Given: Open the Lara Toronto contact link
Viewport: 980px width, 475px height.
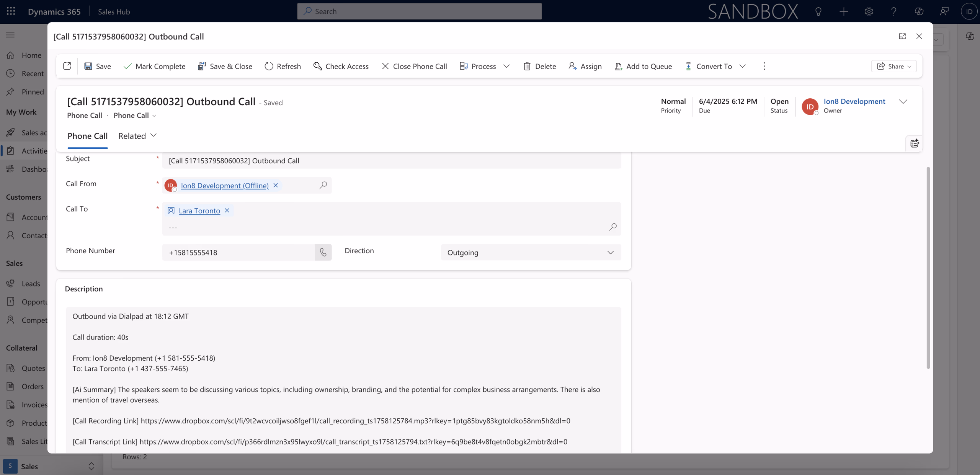Looking at the screenshot, I should (199, 210).
